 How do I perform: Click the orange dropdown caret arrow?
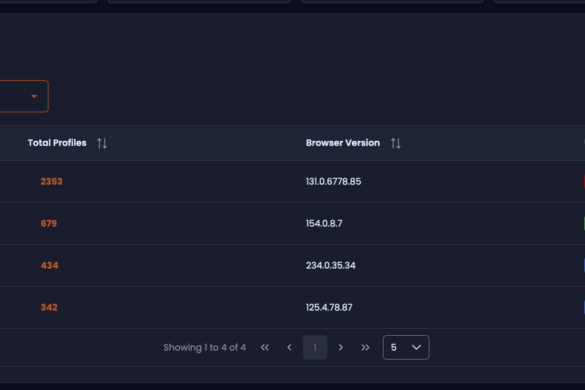pos(34,96)
